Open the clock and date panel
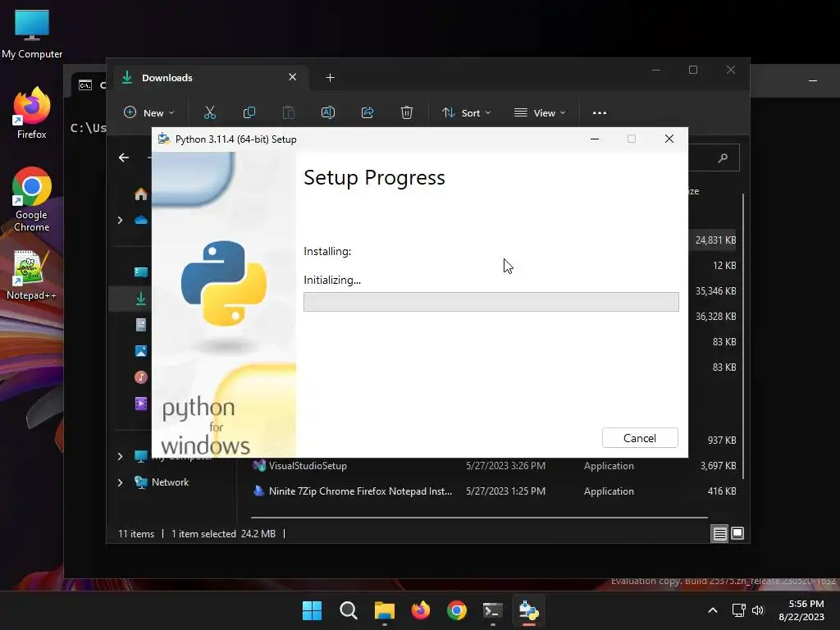 coord(801,610)
